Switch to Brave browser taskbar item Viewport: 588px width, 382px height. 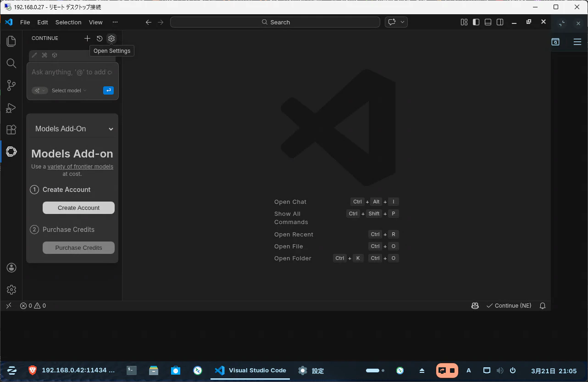[72, 371]
